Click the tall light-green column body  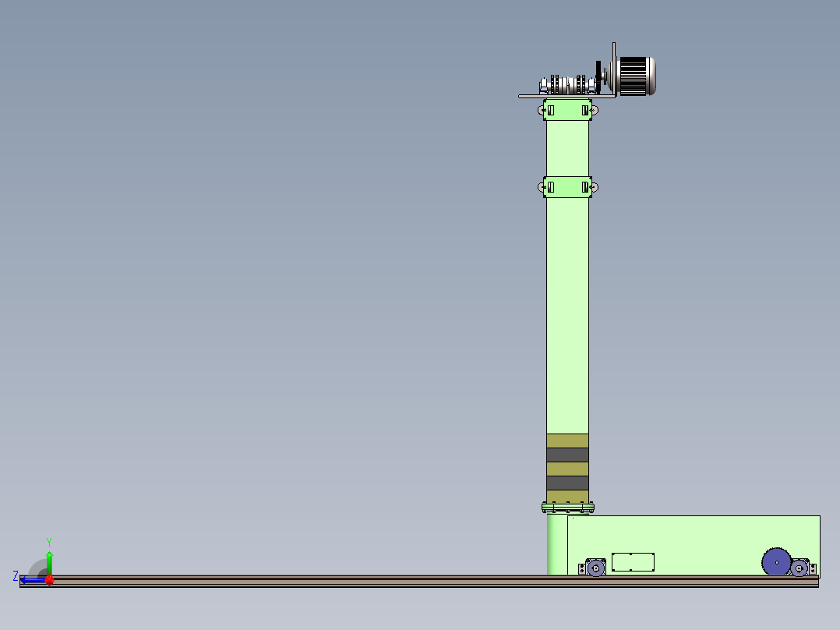(x=568, y=315)
